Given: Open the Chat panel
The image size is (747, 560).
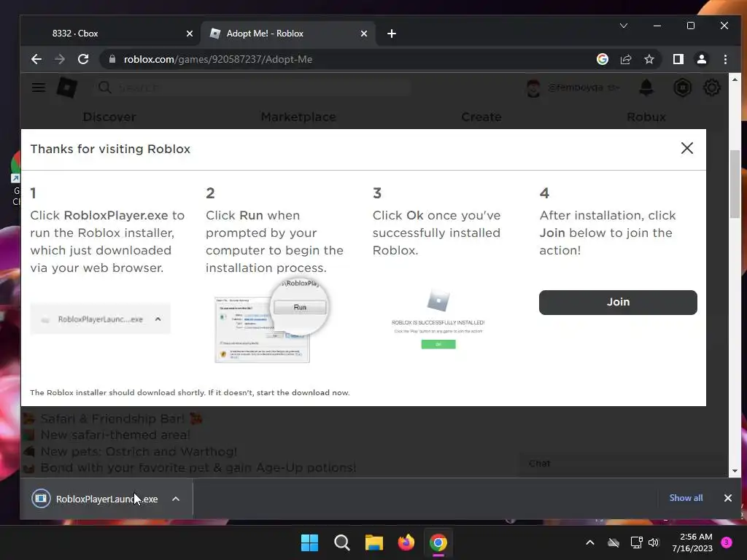Looking at the screenshot, I should coord(623,463).
